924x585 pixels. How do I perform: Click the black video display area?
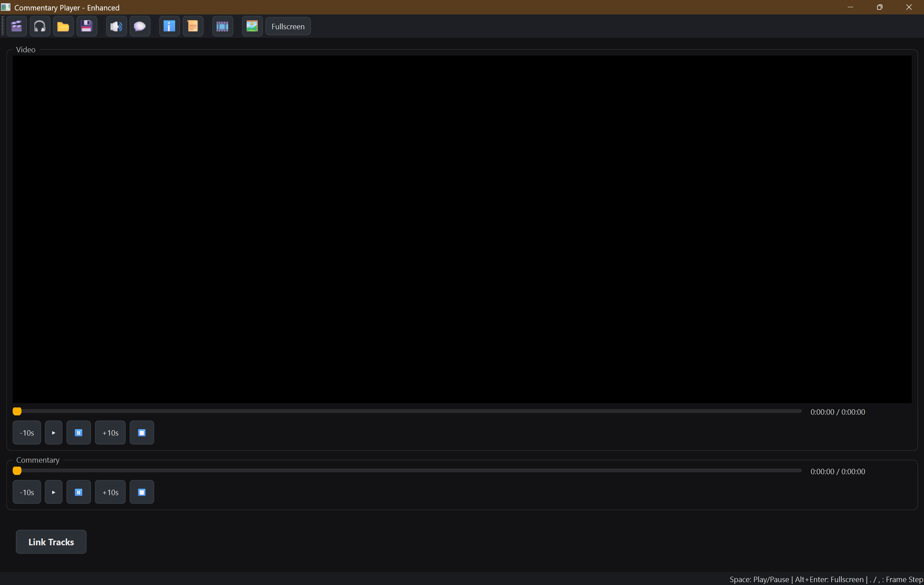[x=462, y=230]
